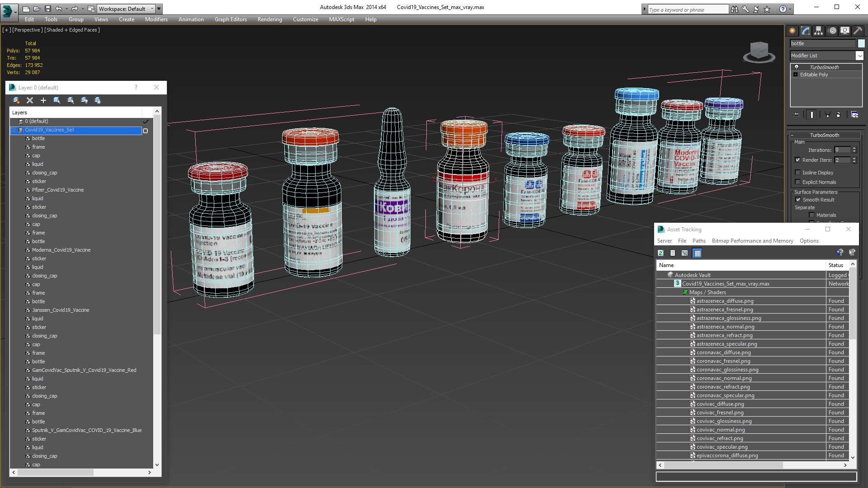Enable Separate by Materials checkbox
The height and width of the screenshot is (488, 868).
811,215
